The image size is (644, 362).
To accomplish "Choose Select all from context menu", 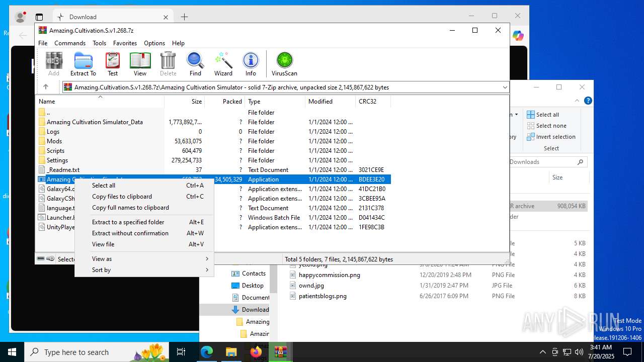I will point(144,186).
